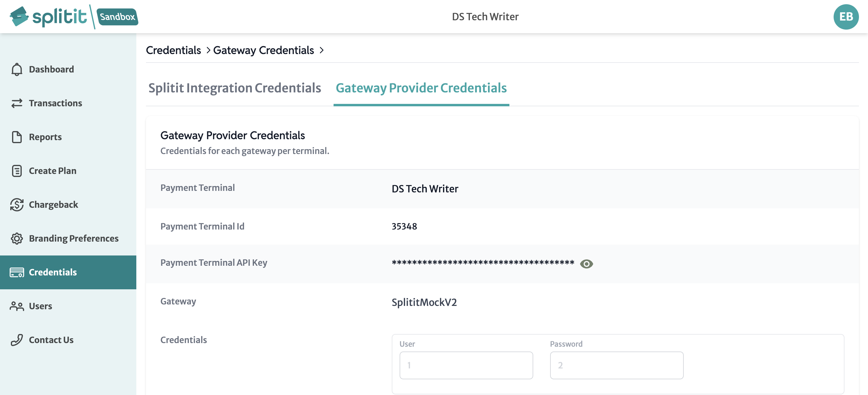The image size is (868, 395).
Task: Click the Users sidebar icon
Action: (x=17, y=306)
